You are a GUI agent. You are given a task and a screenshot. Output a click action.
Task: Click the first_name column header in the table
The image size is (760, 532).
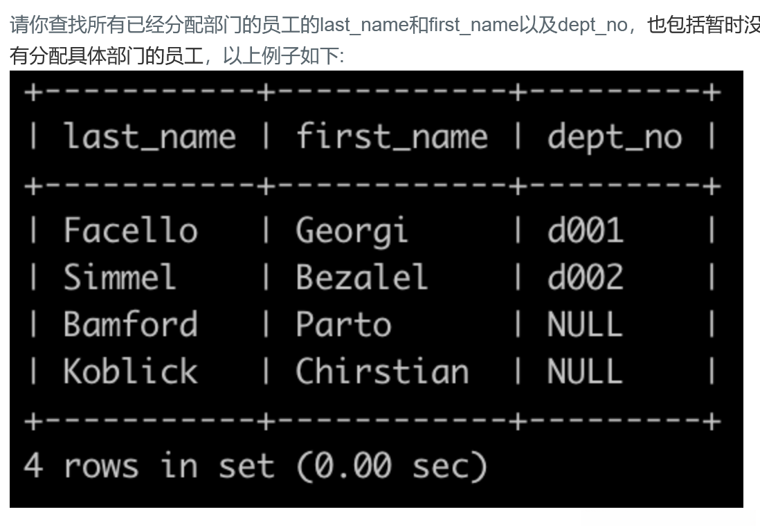pyautogui.click(x=392, y=136)
